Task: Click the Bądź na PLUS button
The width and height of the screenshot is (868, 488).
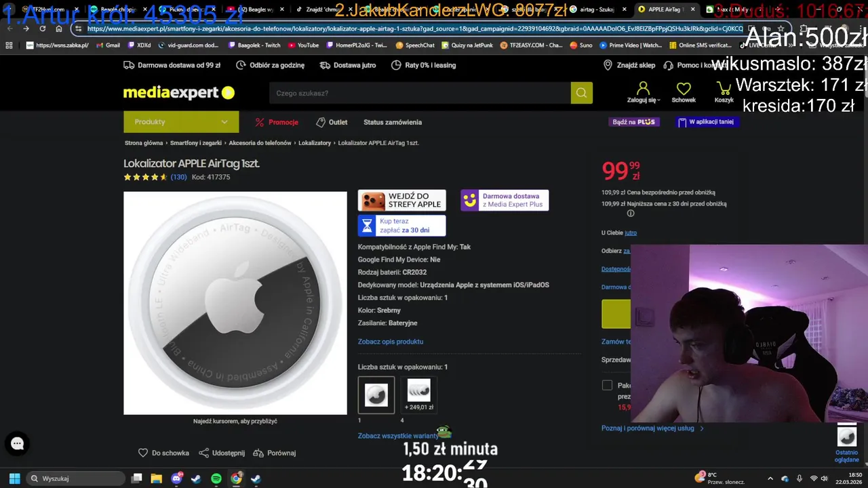Action: pyautogui.click(x=633, y=122)
